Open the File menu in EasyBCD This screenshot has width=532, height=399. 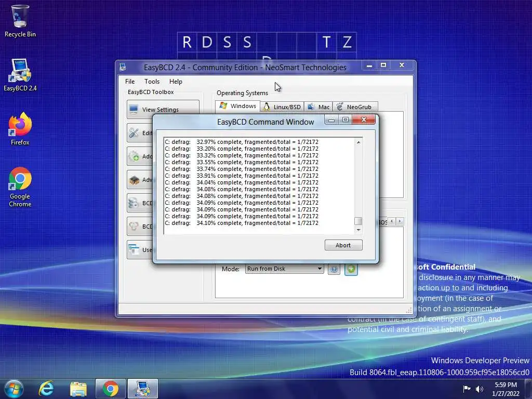(129, 82)
